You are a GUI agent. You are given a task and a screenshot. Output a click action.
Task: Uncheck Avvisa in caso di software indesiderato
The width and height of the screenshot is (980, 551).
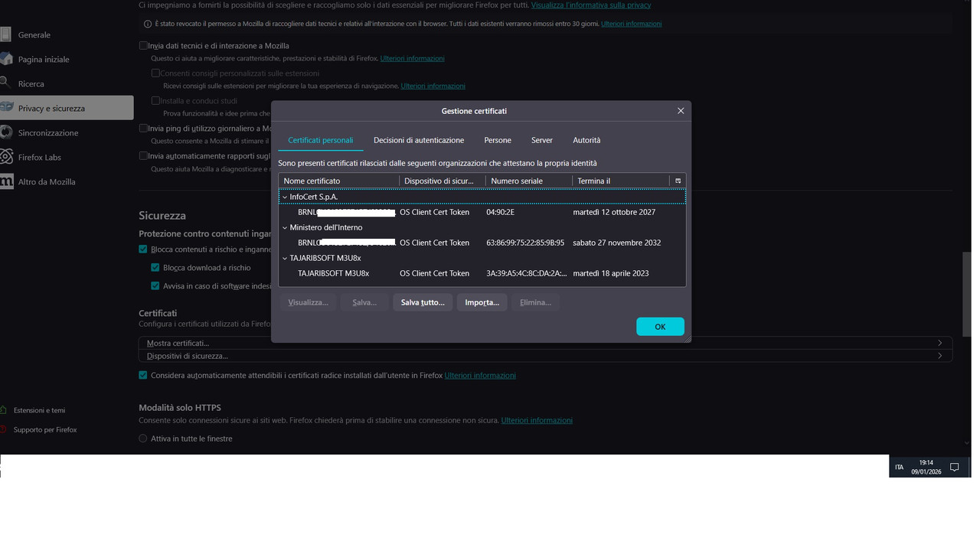click(x=155, y=286)
